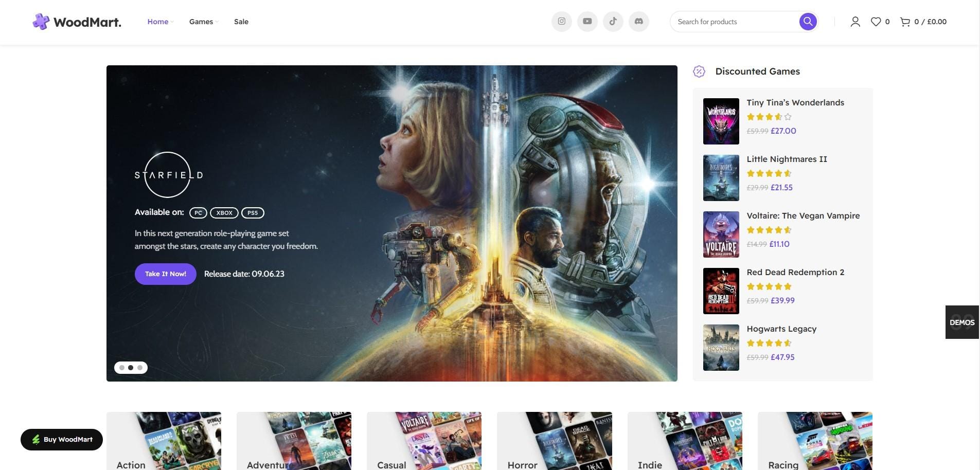Click Tiny Tina's Wonderlands cover thumbnail
Viewport: 980px width, 470px height.
[721, 121]
